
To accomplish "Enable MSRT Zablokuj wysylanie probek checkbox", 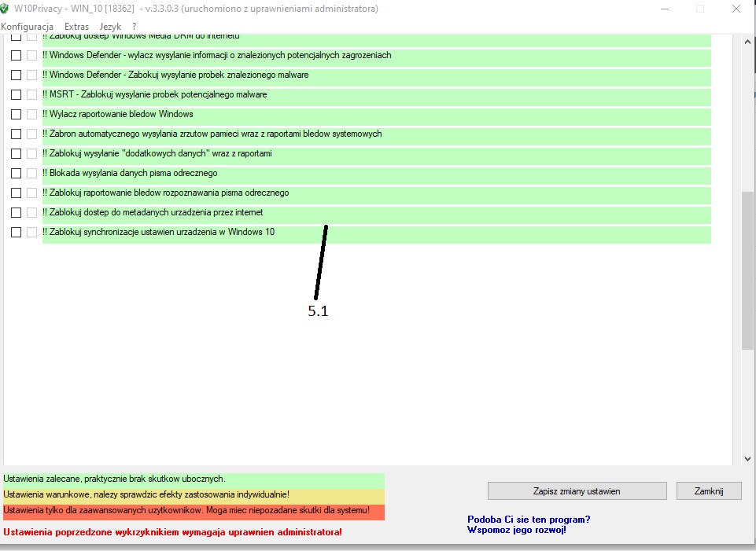I will 16,95.
